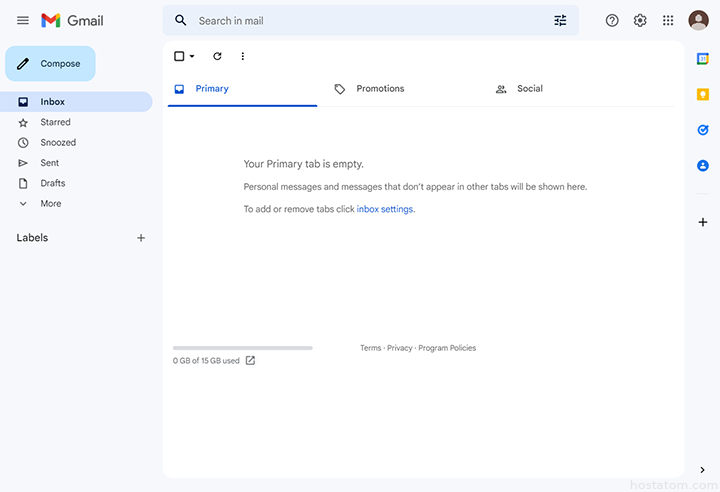Image resolution: width=720 pixels, height=492 pixels.
Task: Open Google Calendar in side panel
Action: pos(703,59)
